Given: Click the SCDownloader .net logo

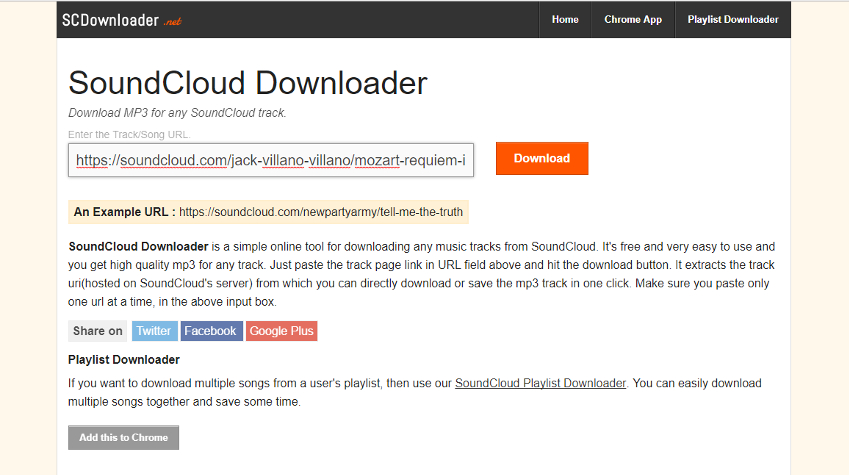Looking at the screenshot, I should (122, 21).
